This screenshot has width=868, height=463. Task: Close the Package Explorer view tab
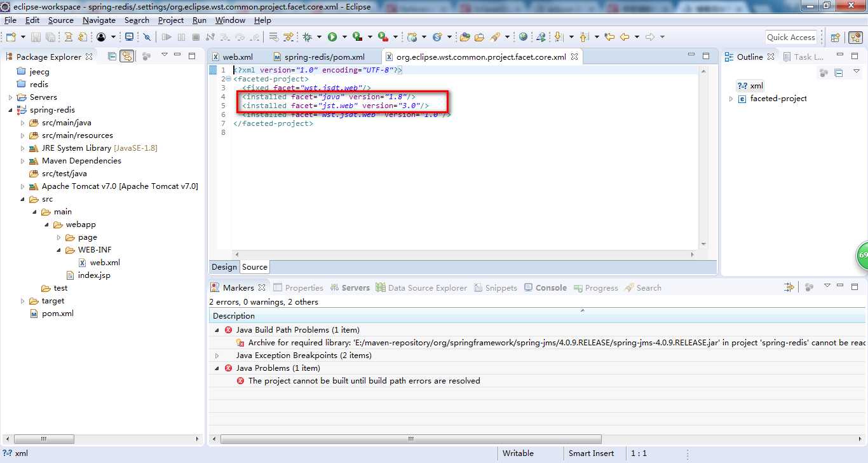89,57
